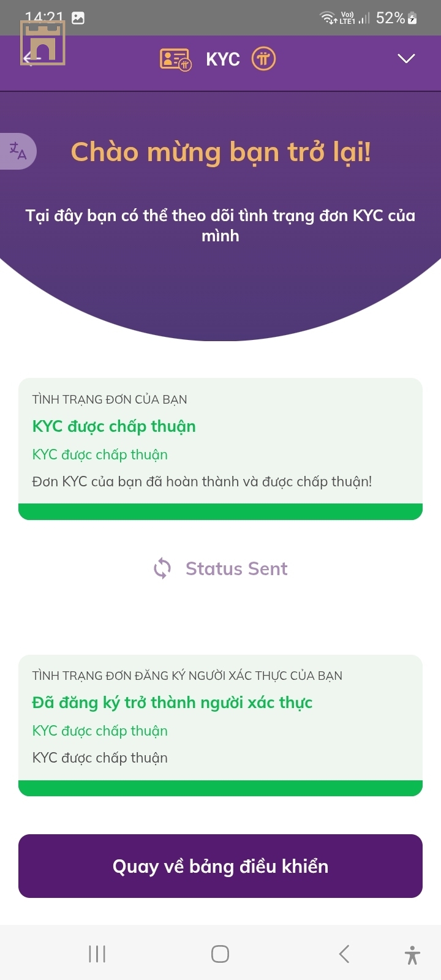Select the bold "KYC được chấp thuận" heading
The width and height of the screenshot is (441, 980).
(x=114, y=426)
